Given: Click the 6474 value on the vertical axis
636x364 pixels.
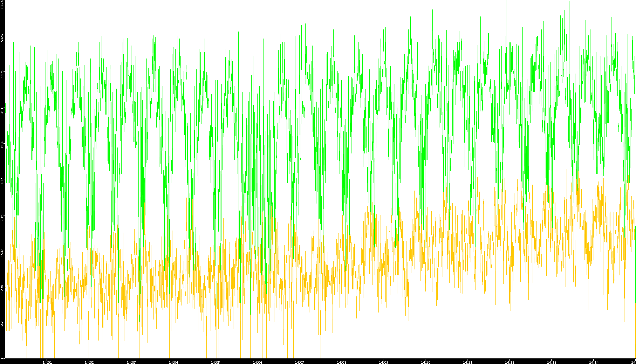Looking at the screenshot, I should [2, 4].
